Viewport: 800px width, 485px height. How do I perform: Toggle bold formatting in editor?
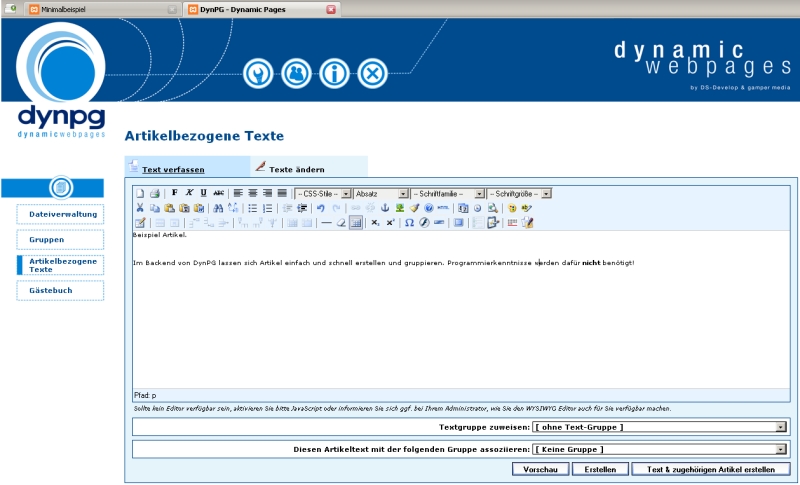click(175, 193)
